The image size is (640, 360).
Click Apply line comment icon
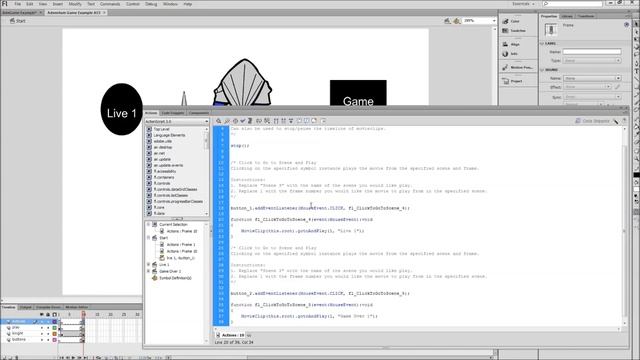coord(307,121)
